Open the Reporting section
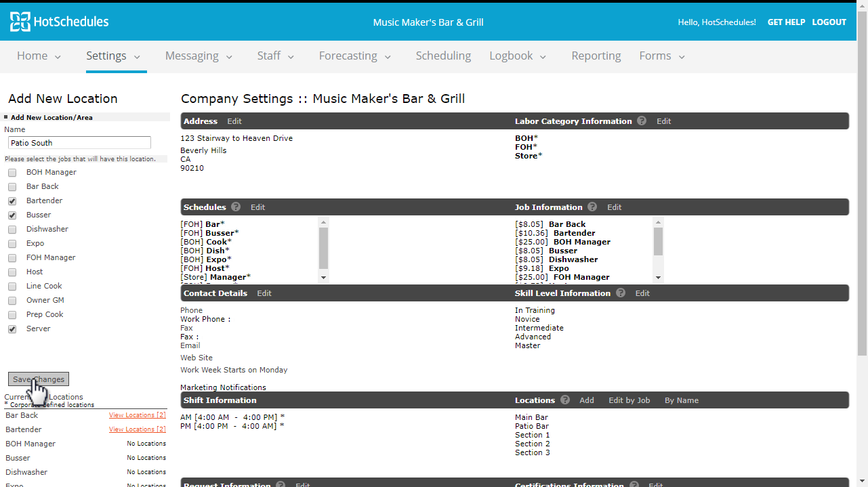The height and width of the screenshot is (487, 868). (x=596, y=56)
